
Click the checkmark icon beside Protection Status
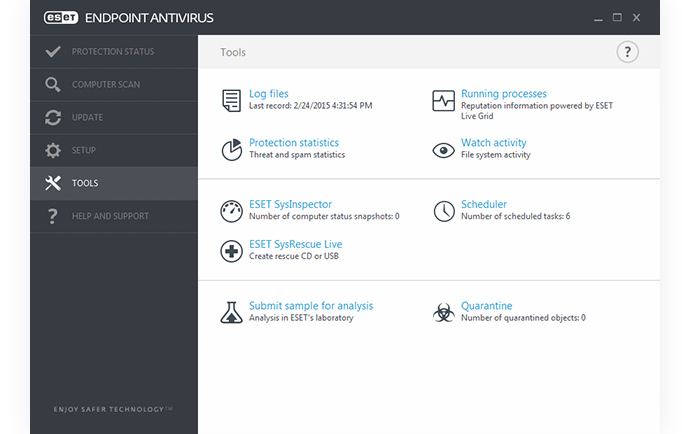[53, 51]
